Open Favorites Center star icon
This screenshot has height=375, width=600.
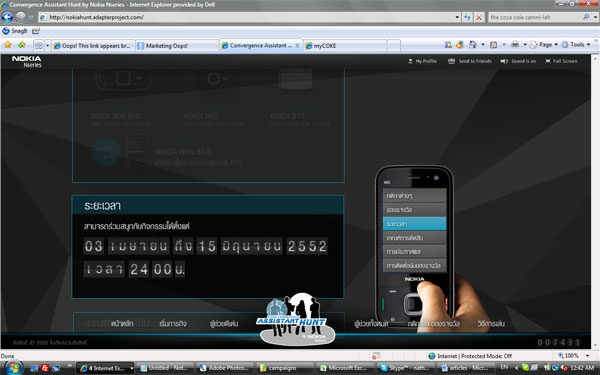pyautogui.click(x=8, y=45)
